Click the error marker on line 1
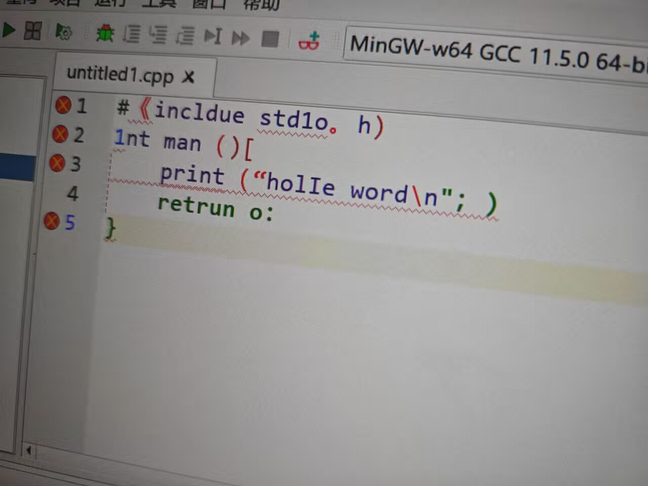Viewport: 648px width, 486px height. coord(63,105)
